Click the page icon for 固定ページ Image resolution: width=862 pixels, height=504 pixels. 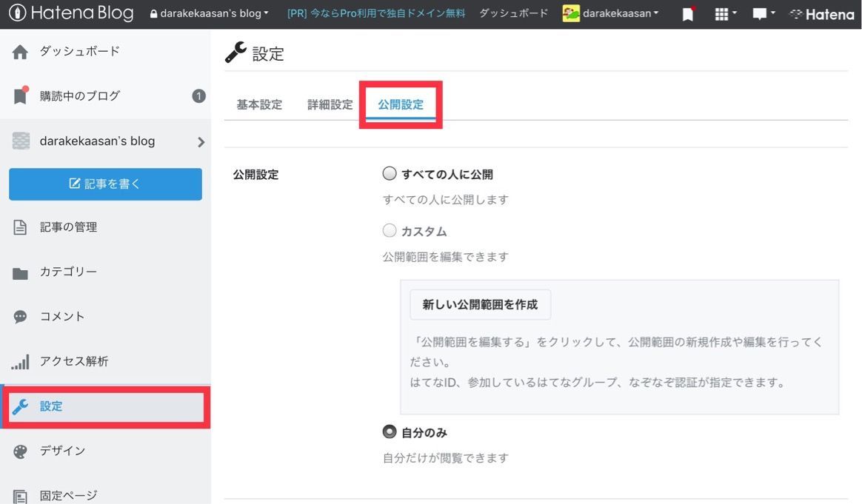[x=20, y=496]
